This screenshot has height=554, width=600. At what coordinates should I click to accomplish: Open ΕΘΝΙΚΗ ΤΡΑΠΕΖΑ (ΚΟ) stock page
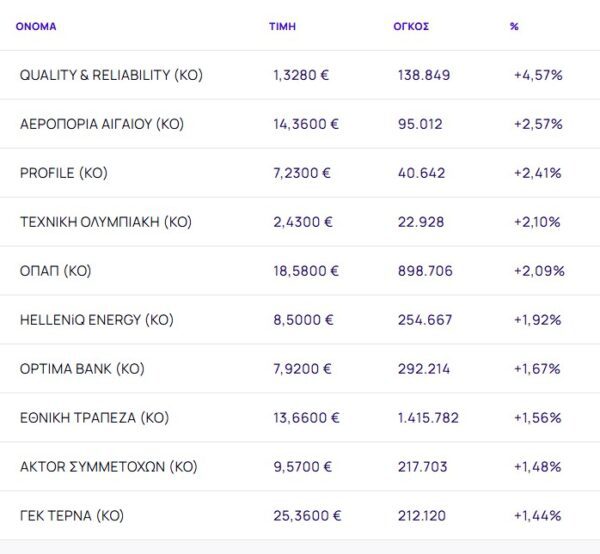pos(92,418)
